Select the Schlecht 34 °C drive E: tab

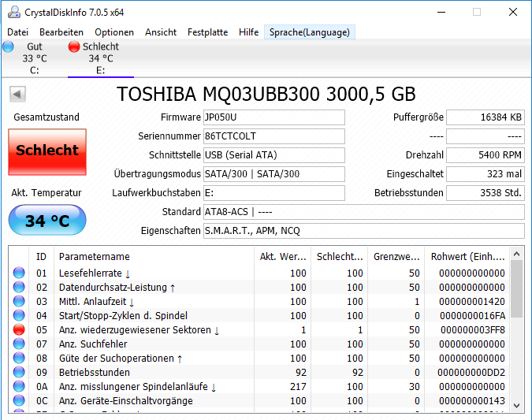pyautogui.click(x=101, y=58)
